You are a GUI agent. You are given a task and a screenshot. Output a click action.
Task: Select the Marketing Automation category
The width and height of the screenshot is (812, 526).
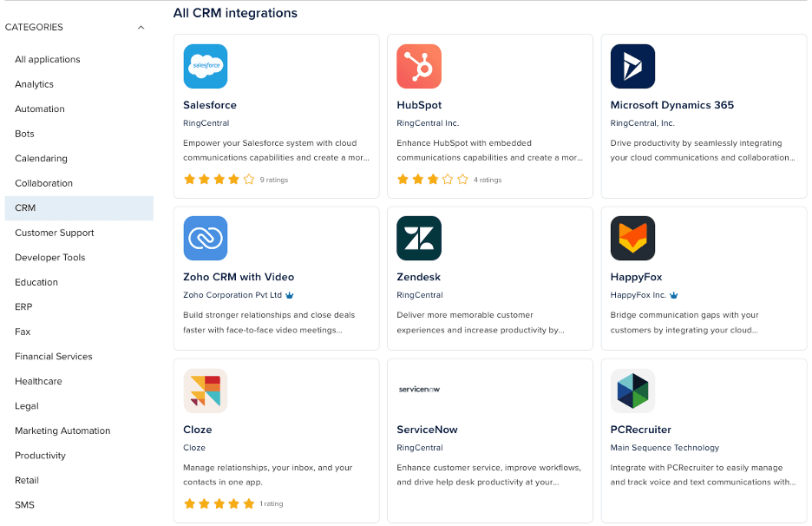click(x=62, y=431)
